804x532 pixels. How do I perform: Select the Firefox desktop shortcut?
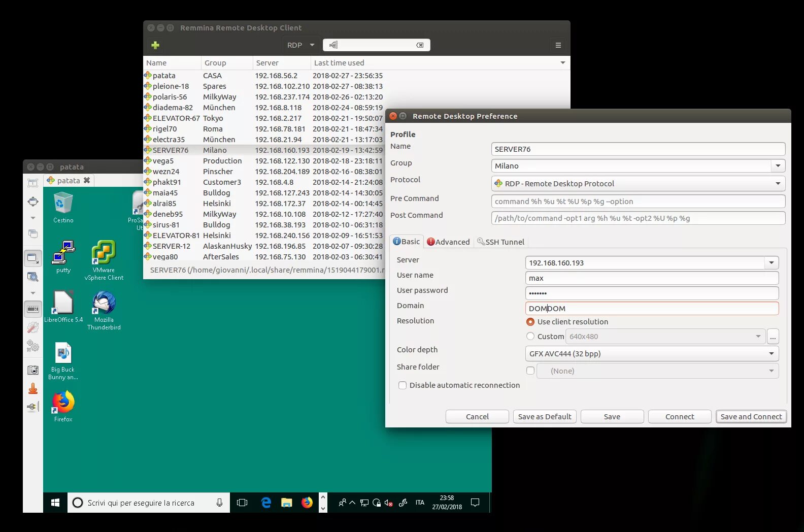pos(63,406)
